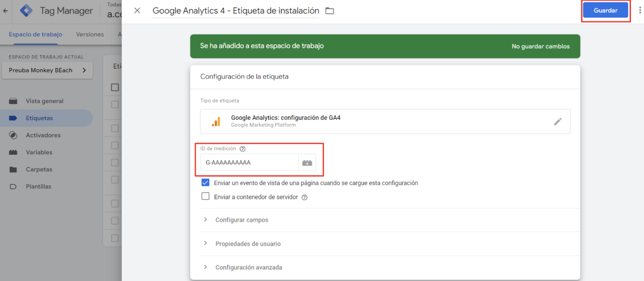Expand Configurar campos section
The height and width of the screenshot is (281, 644).
pos(241,220)
